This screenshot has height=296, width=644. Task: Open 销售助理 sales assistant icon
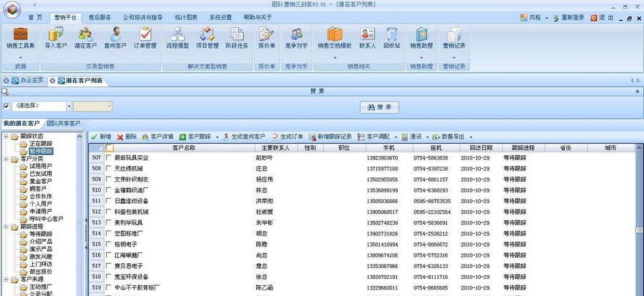pos(421,39)
